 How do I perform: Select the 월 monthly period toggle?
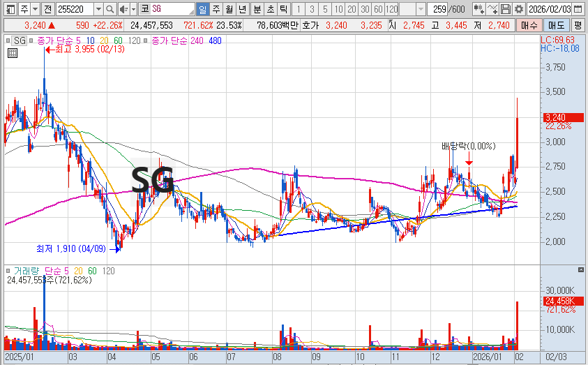[x=229, y=9]
